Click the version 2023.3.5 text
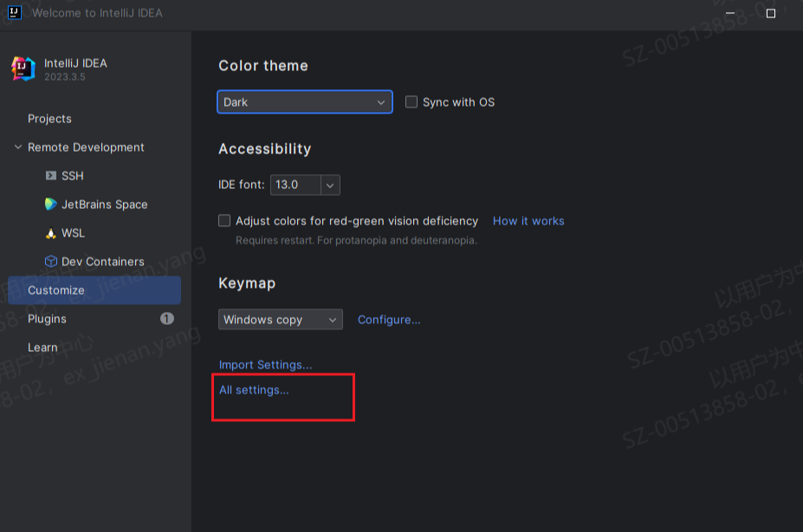Image resolution: width=803 pixels, height=532 pixels. click(x=64, y=77)
